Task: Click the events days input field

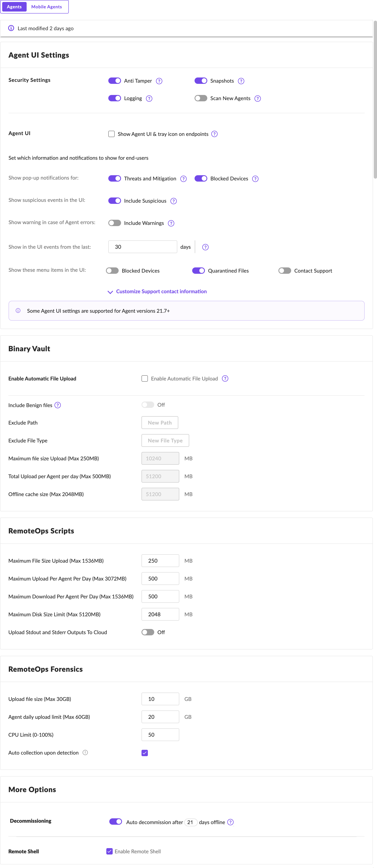Action: (x=142, y=247)
